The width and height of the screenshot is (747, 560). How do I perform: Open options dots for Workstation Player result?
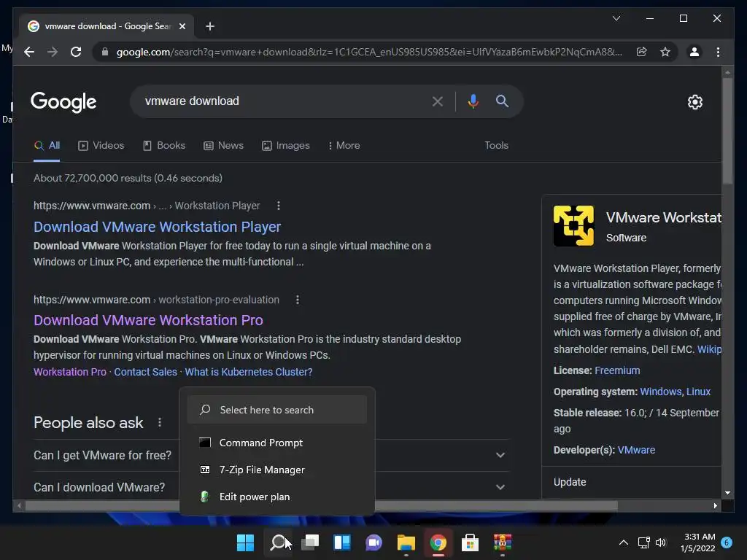278,206
